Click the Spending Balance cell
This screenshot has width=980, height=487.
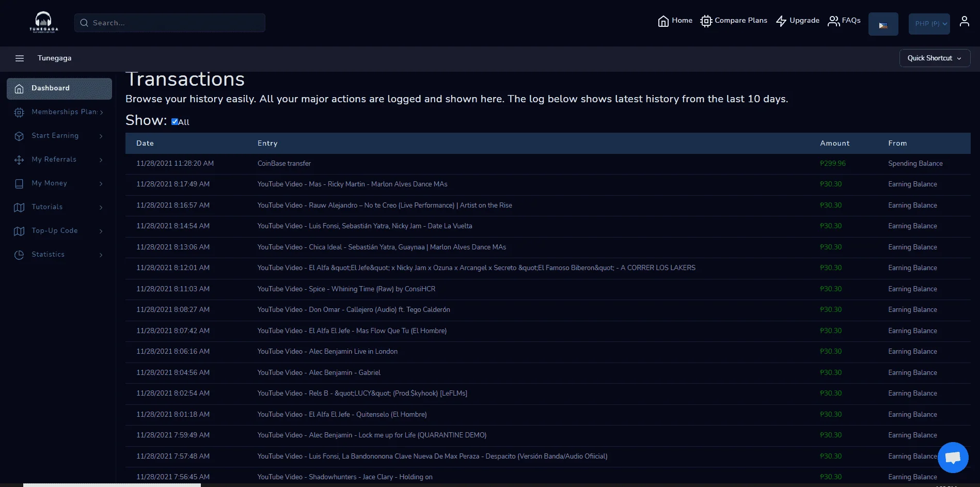pos(915,164)
